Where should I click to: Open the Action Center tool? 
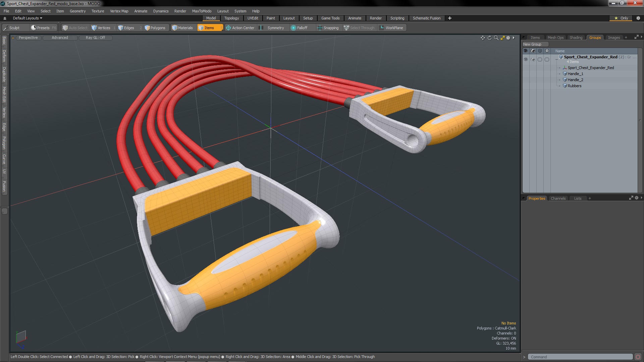240,28
